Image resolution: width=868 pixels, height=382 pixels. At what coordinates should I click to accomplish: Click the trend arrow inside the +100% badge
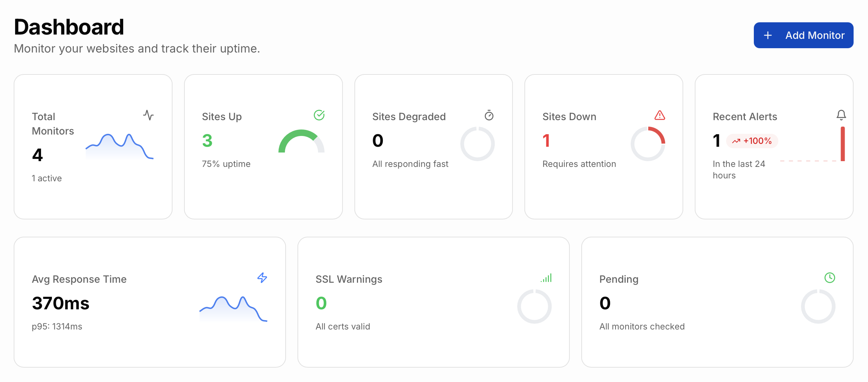[x=735, y=141]
